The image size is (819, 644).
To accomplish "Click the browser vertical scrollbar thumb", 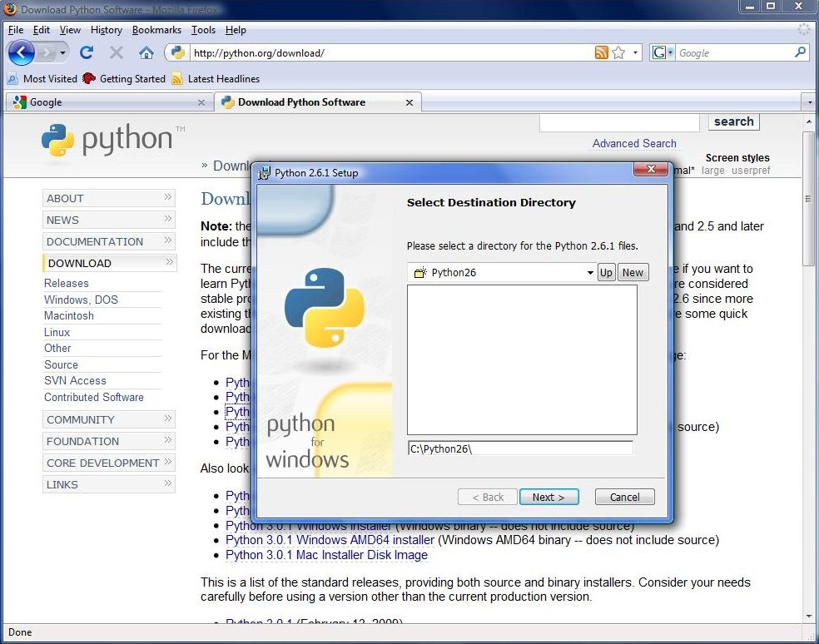I will click(808, 199).
